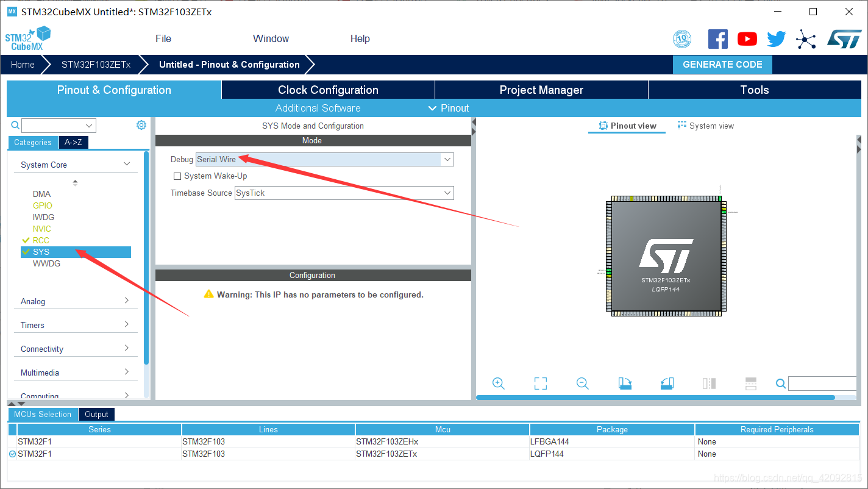Open the File menu
Viewport: 868px width, 489px height.
point(163,38)
